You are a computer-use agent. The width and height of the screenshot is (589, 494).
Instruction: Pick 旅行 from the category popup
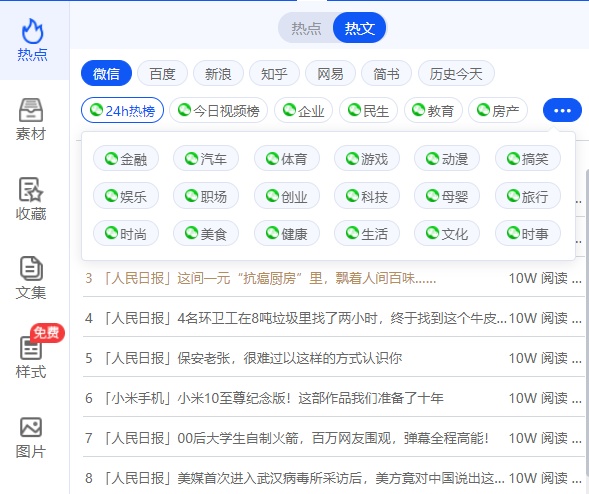[528, 196]
